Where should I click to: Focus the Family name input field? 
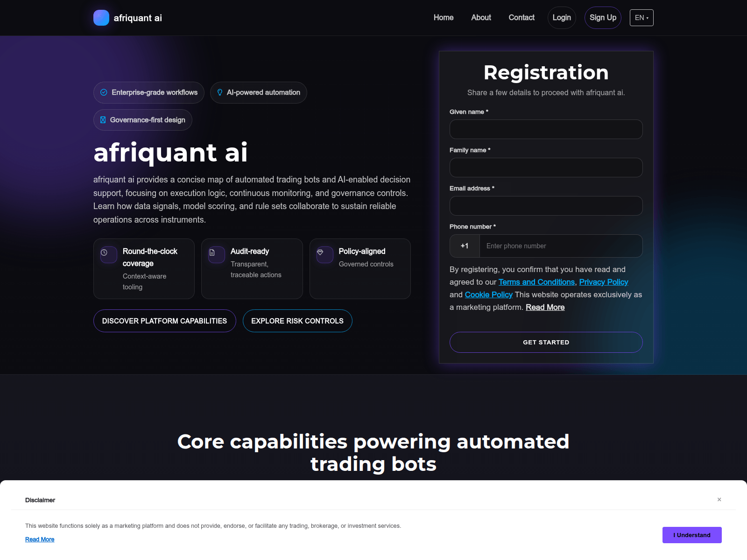click(546, 168)
